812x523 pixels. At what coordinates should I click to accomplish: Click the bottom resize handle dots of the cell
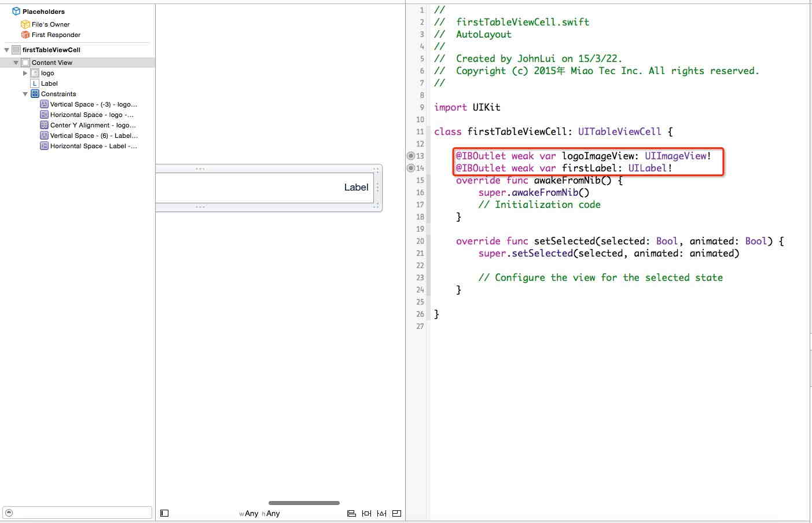[x=200, y=207]
